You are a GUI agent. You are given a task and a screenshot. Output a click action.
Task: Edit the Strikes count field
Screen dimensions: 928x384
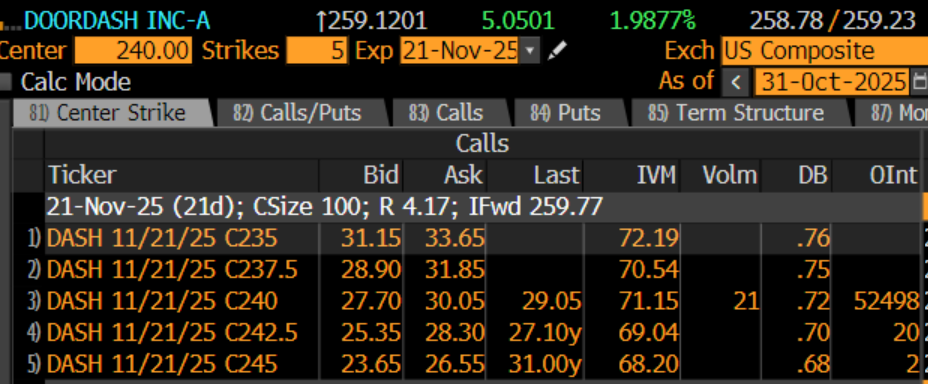click(317, 51)
